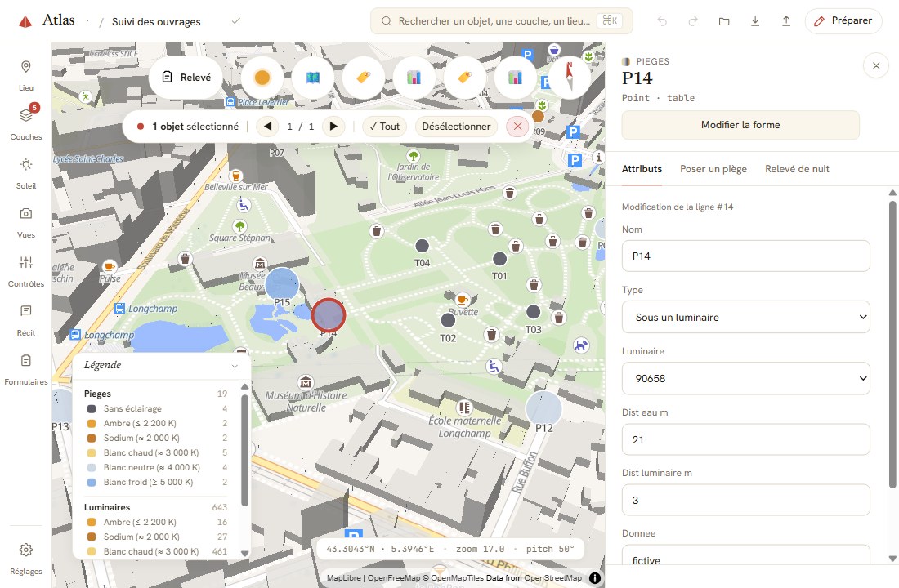Open the Couches layers panel

click(26, 124)
